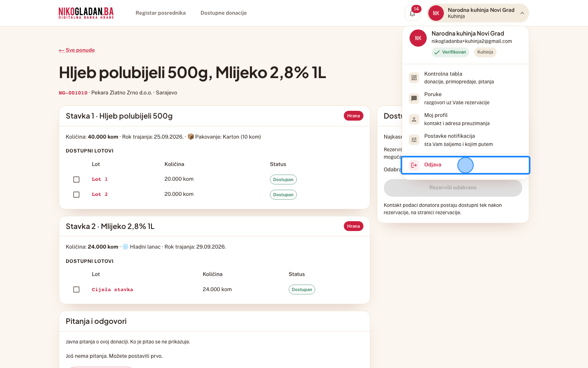Open the notifications bell icon

(x=412, y=13)
